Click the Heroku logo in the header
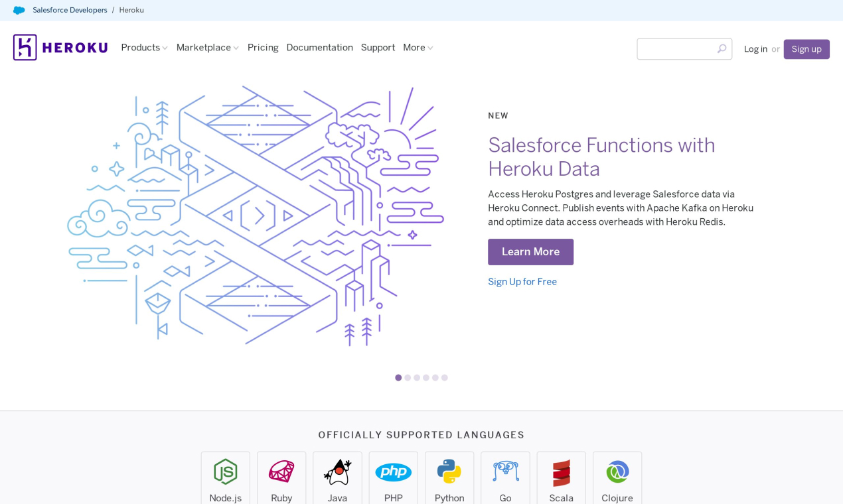 60,47
